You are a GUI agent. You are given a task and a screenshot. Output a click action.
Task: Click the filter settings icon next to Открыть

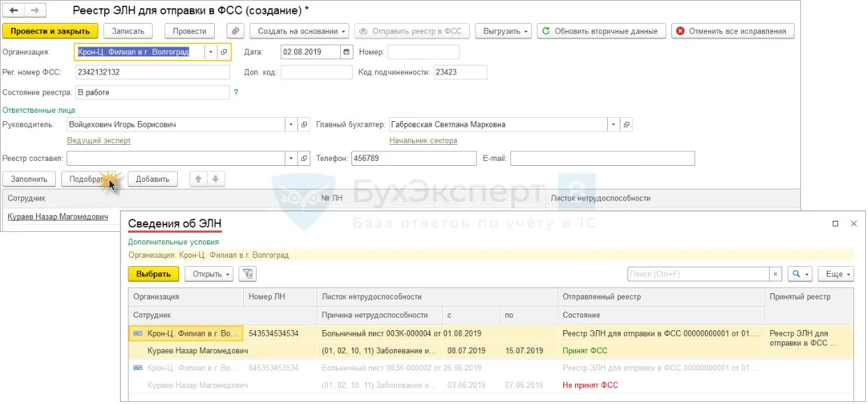coord(248,274)
